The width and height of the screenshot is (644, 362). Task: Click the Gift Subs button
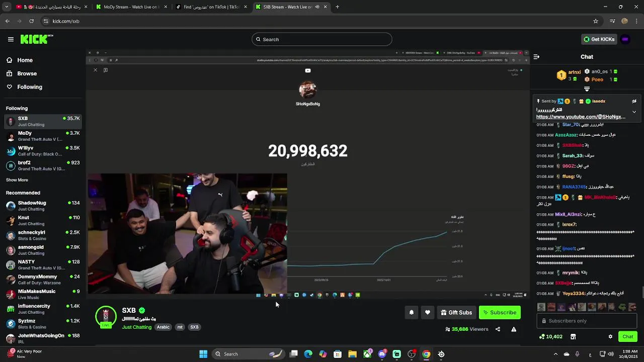click(x=456, y=313)
